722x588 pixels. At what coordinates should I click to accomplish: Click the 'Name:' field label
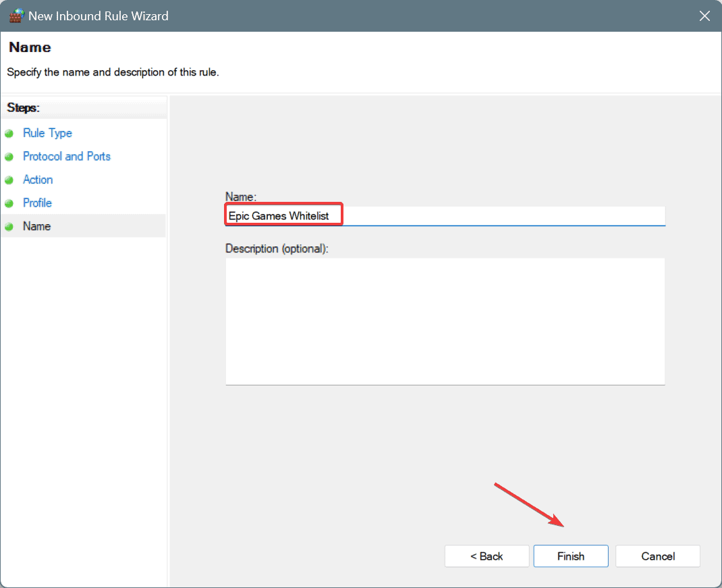241,196
